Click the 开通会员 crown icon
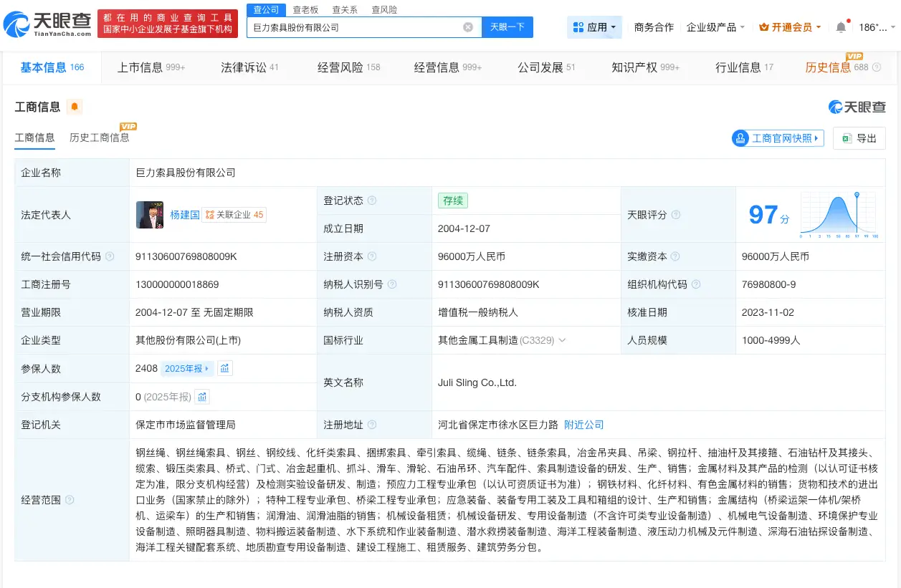Image resolution: width=901 pixels, height=588 pixels. [x=764, y=27]
